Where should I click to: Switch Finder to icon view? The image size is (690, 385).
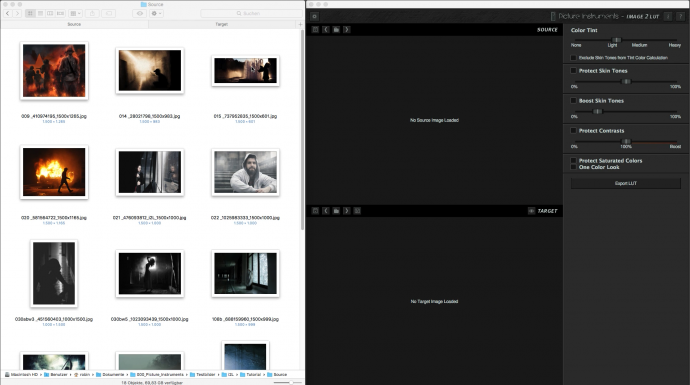point(30,14)
